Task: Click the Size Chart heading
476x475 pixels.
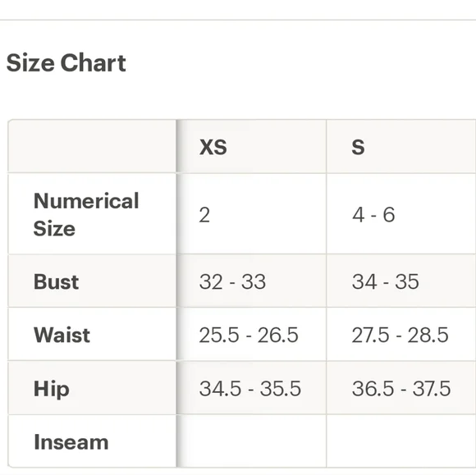Action: pos(66,63)
